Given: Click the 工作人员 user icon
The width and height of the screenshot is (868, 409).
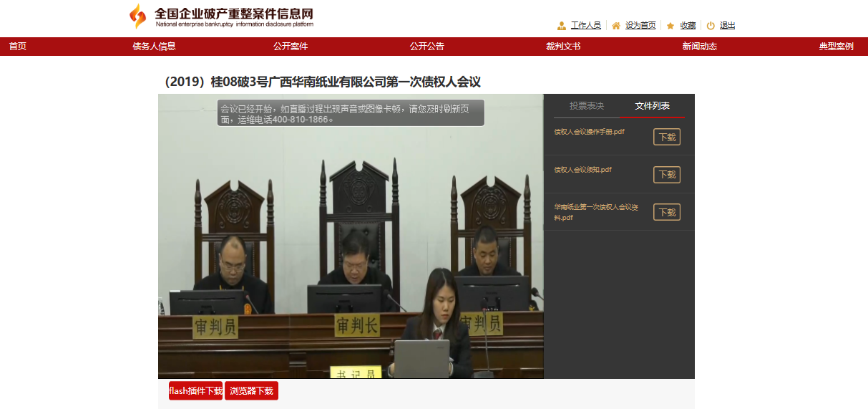Looking at the screenshot, I should (x=562, y=26).
